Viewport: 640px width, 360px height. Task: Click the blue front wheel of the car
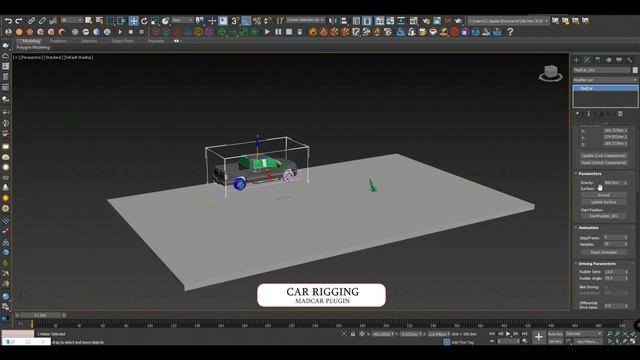[240, 184]
